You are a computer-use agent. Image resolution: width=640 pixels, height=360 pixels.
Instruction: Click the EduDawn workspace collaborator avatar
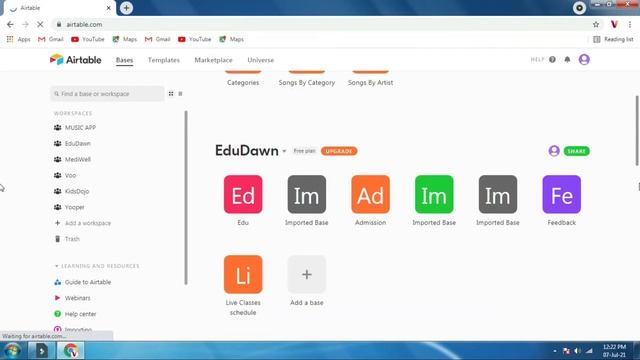554,151
